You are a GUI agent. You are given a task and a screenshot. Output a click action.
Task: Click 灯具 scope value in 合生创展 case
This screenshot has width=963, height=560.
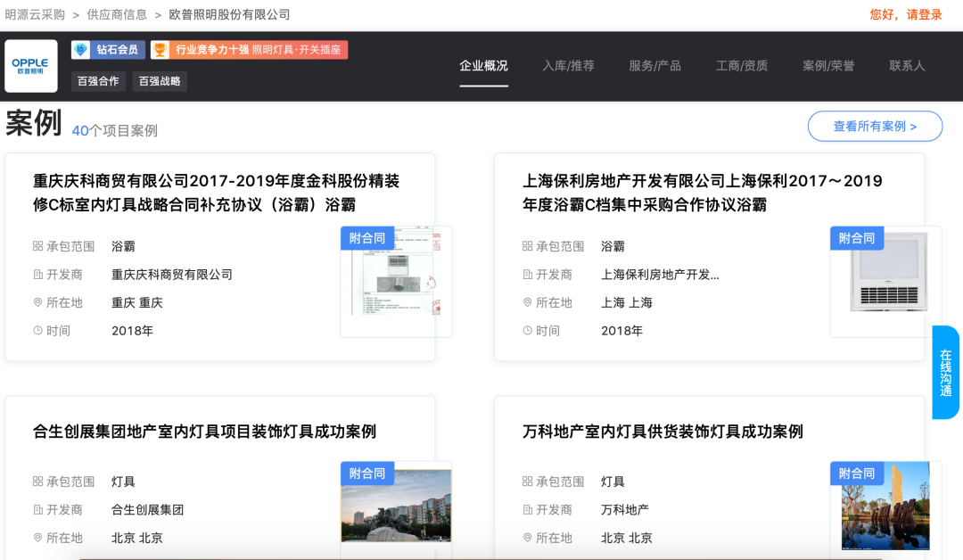[x=123, y=482]
